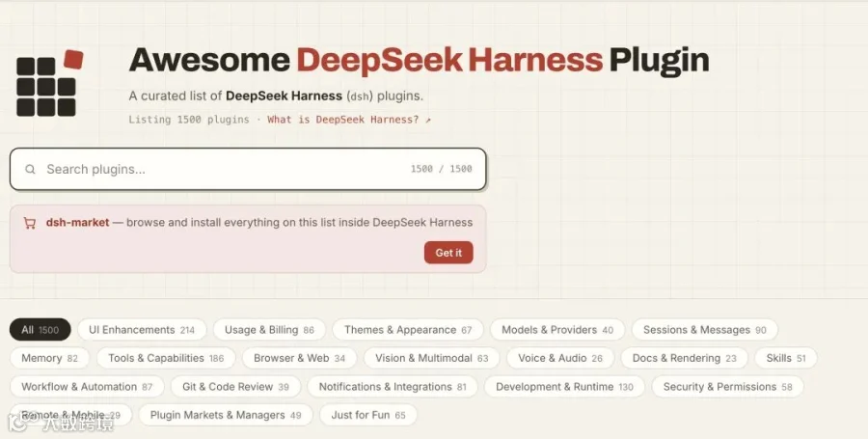Filter by Usage & Billing category
Screen dimensions: 868x439
[x=270, y=330]
